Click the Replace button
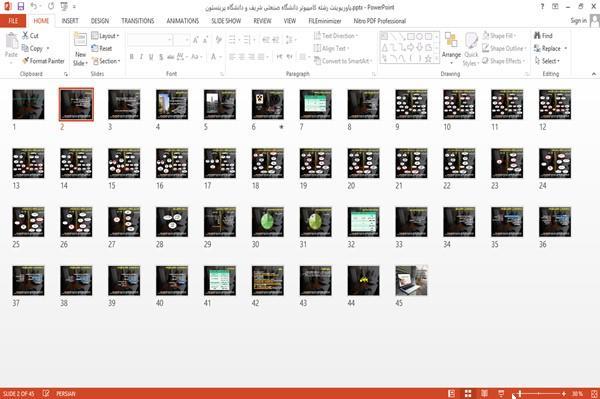 [550, 48]
